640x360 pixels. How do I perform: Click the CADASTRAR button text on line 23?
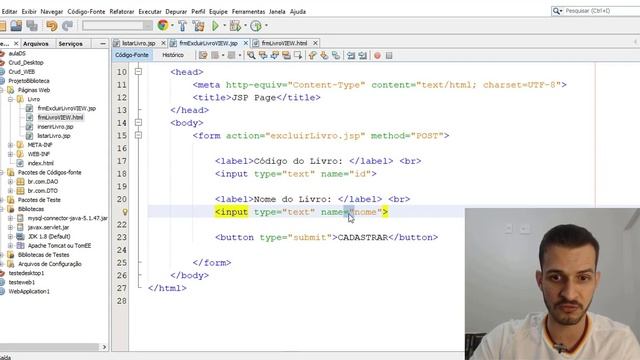(x=363, y=237)
